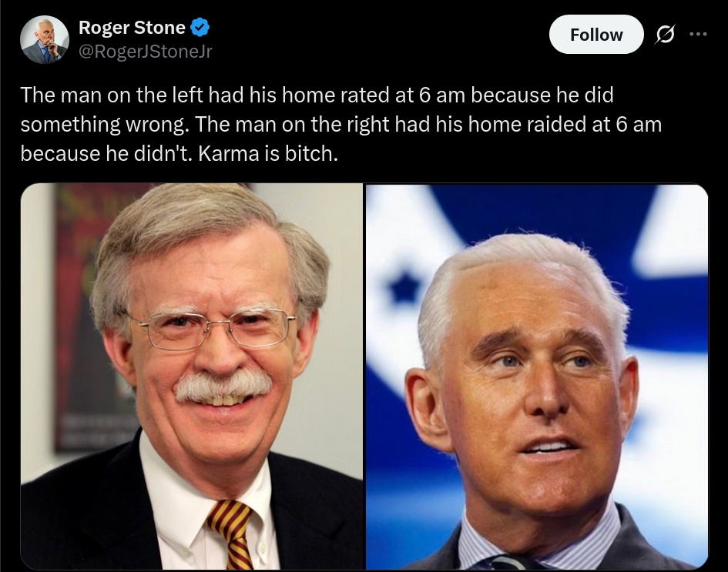
Task: Click the first tweet line starting "The man on the left"
Action: click(317, 95)
